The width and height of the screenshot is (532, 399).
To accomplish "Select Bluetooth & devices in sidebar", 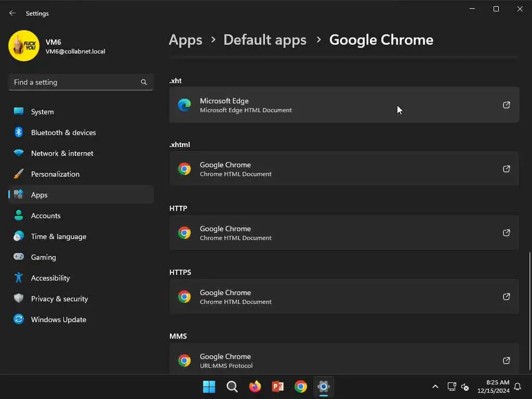I will 63,132.
